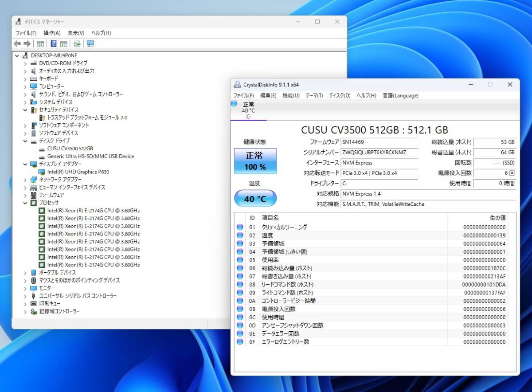The width and height of the screenshot is (532, 392).
Task: Open テーマ(T) menu in CrystalDiskInfo
Action: (314, 95)
